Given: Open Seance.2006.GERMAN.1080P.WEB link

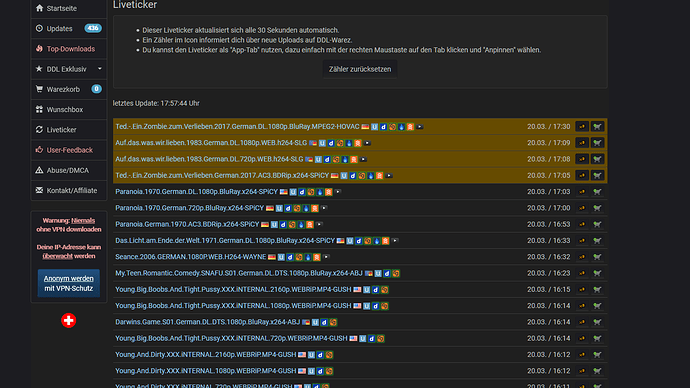Looking at the screenshot, I should (x=191, y=257).
